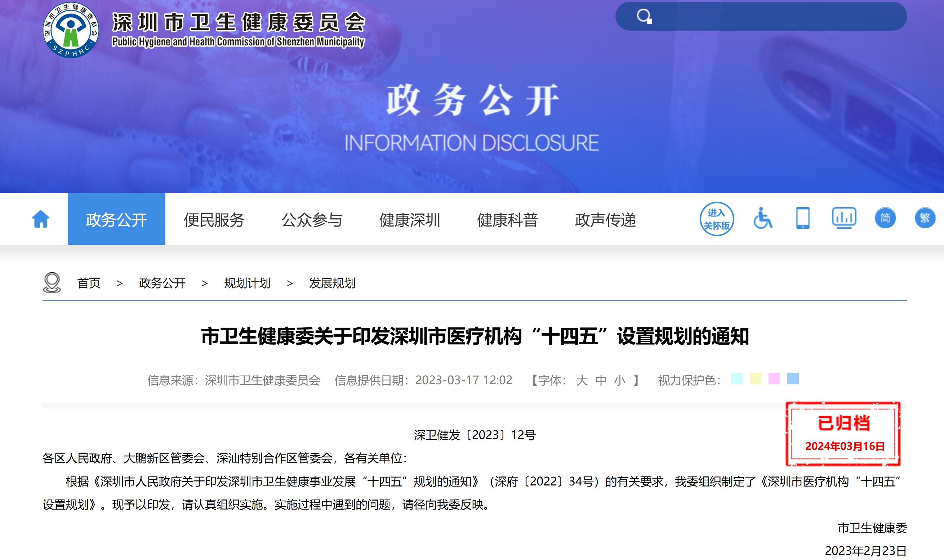
Task: Click the document number 深卫健发〔2023〕12号
Action: click(475, 435)
